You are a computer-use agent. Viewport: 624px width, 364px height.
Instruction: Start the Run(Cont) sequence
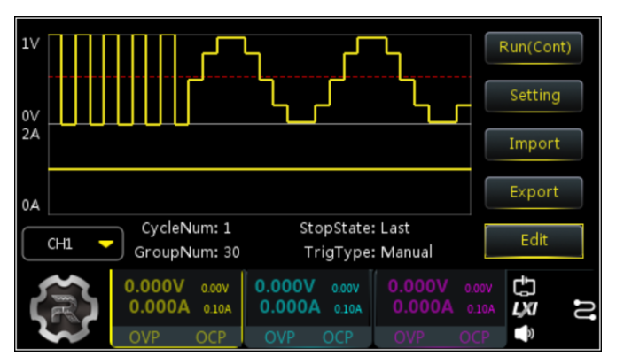534,47
